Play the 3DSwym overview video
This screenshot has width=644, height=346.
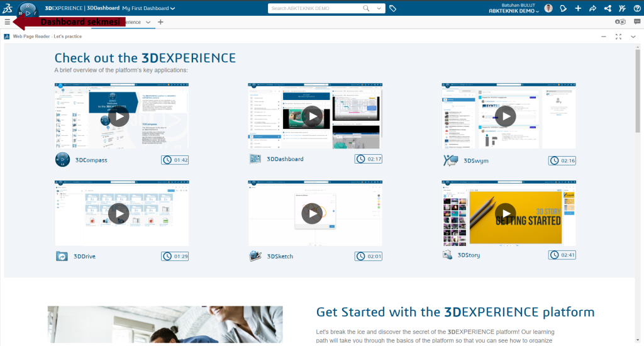tap(506, 116)
